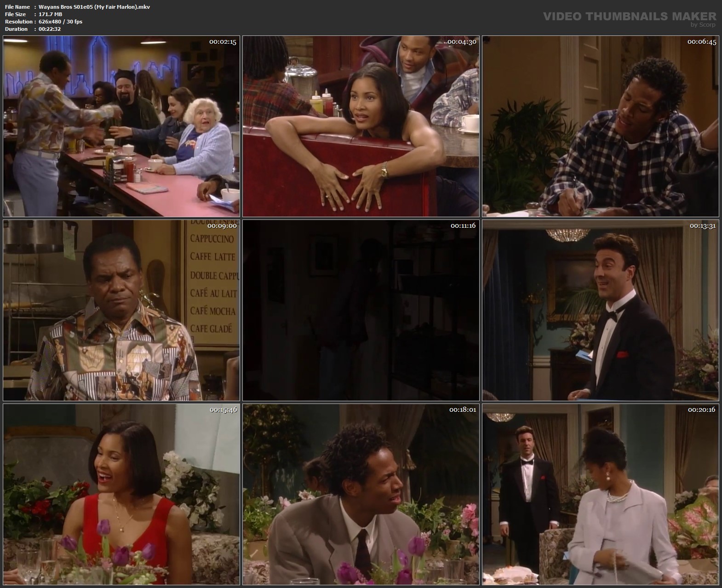Open the thumbnail at timestamp 00:18:01
Viewport: 722px width, 588px height.
pos(361,494)
